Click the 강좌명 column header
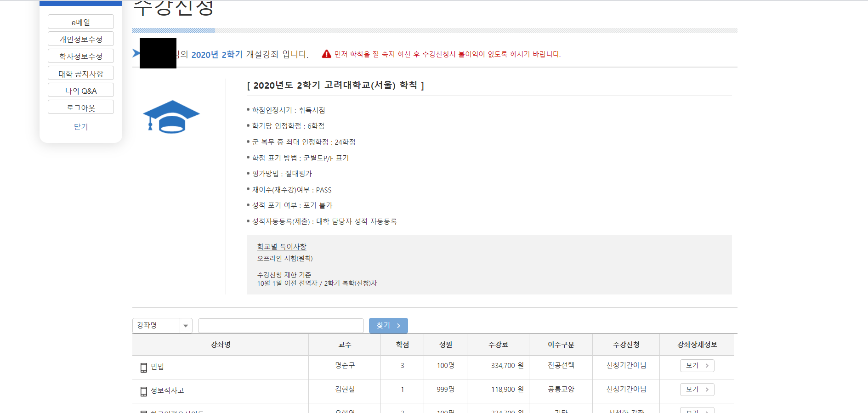 (221, 345)
